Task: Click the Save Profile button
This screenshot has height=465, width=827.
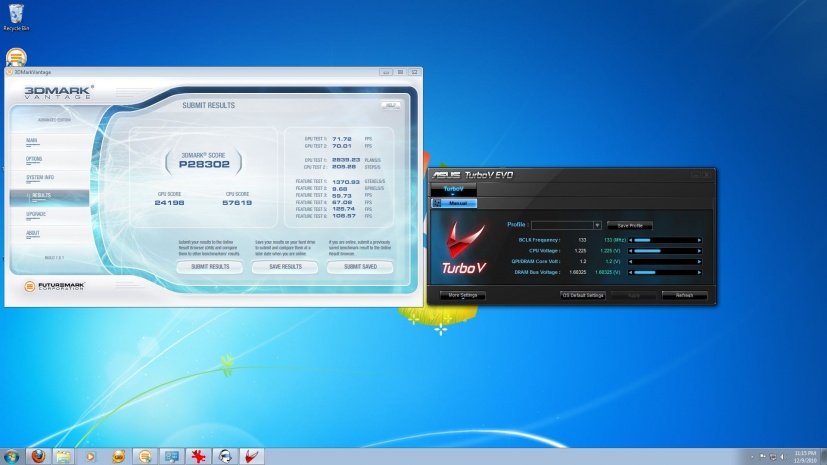Action: pyautogui.click(x=630, y=226)
